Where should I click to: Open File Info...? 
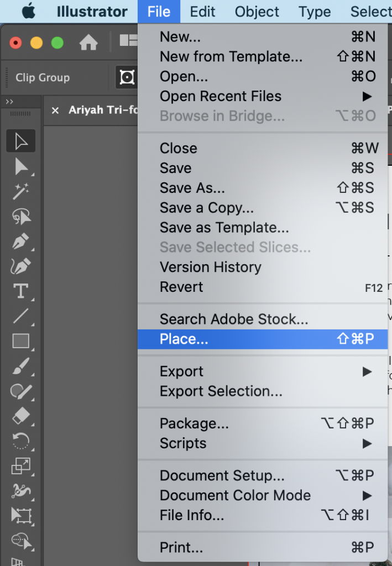(263, 515)
